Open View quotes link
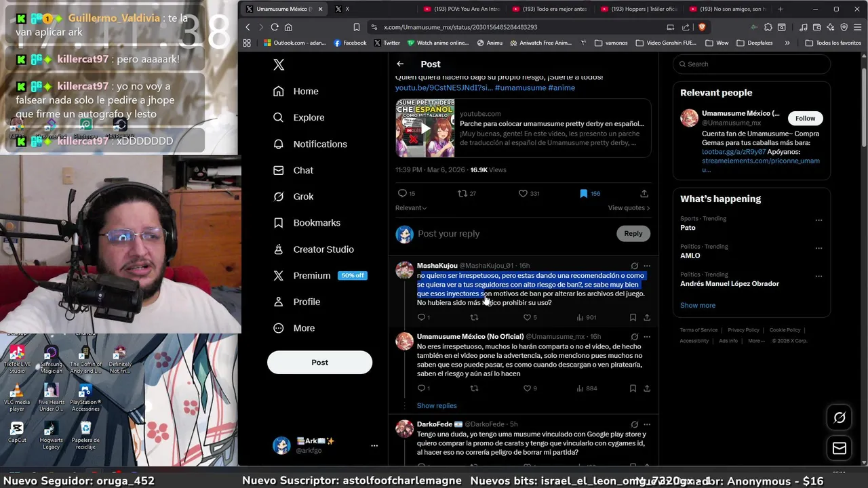 [629, 208]
